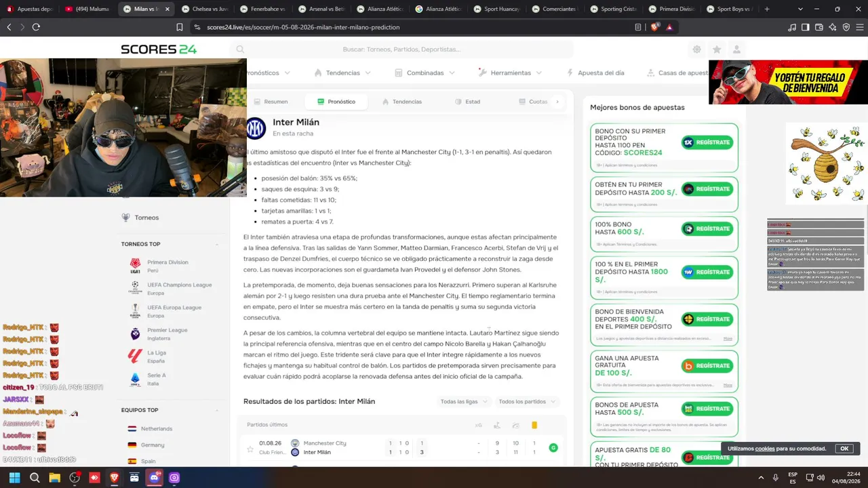Click the Scores24 logo
868x488 pixels.
[159, 49]
